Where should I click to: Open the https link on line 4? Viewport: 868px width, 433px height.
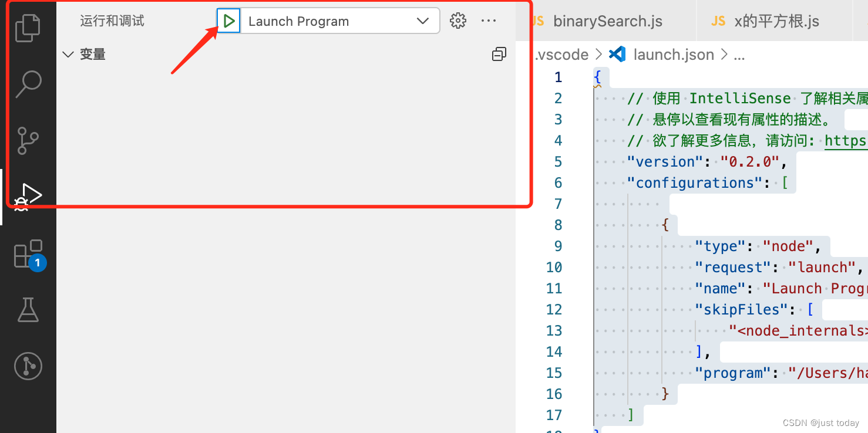846,141
